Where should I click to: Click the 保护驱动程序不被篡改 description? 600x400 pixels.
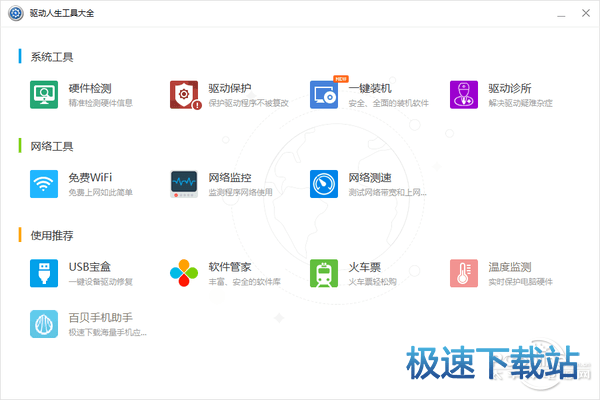pos(249,103)
